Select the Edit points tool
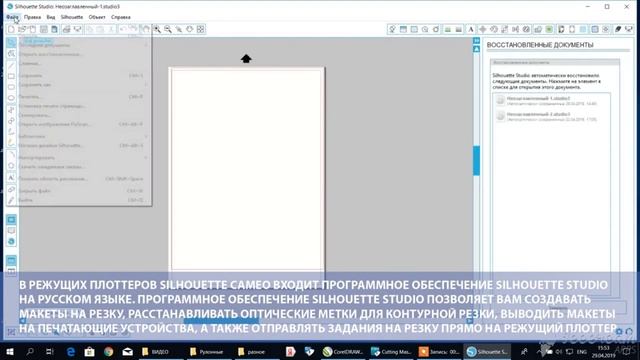This screenshot has height=360, width=640. pos(11,53)
